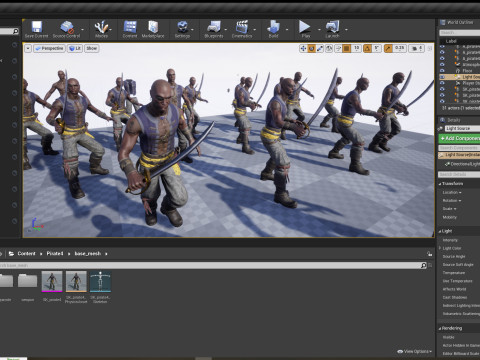This screenshot has width=480, height=360.
Task: Open Play options dropdown arrow
Action: tap(319, 29)
